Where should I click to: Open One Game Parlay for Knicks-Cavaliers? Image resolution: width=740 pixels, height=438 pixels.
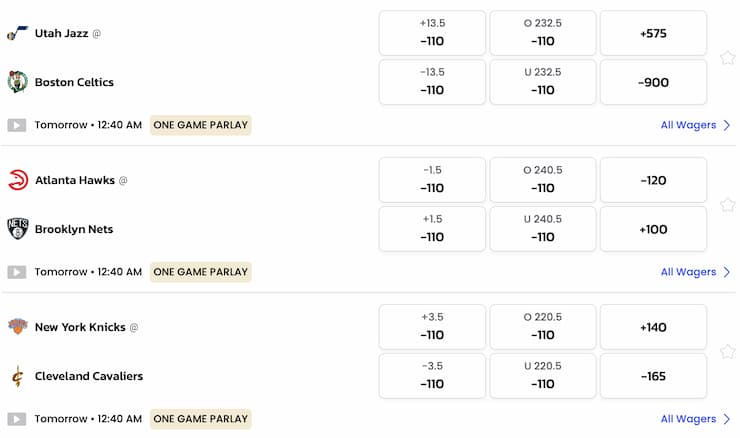point(200,419)
